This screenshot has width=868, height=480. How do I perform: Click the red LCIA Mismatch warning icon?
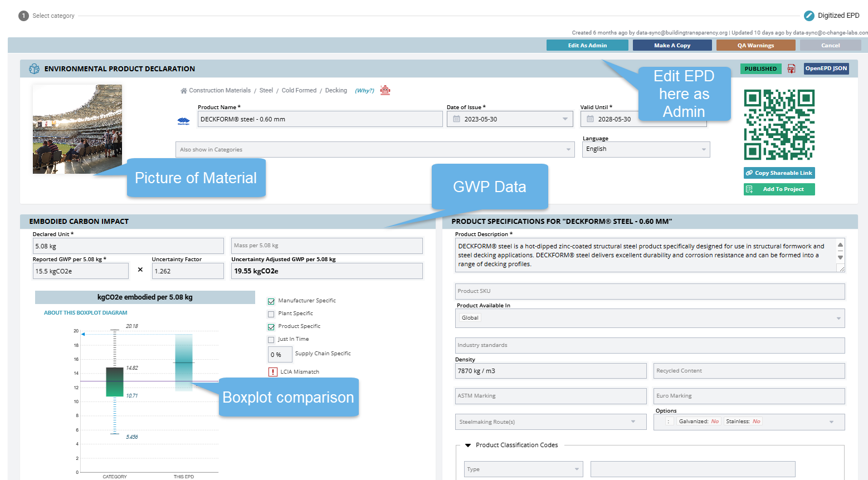272,372
